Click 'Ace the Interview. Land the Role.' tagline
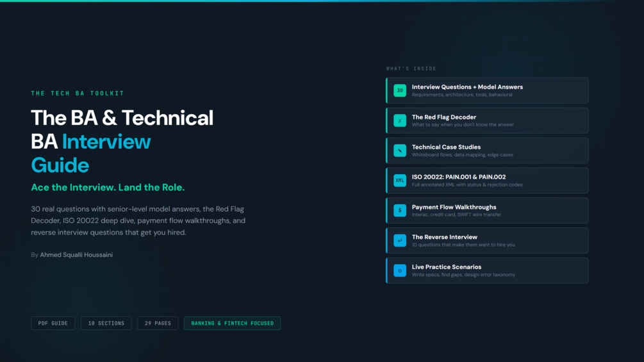644x362 pixels. point(108,187)
